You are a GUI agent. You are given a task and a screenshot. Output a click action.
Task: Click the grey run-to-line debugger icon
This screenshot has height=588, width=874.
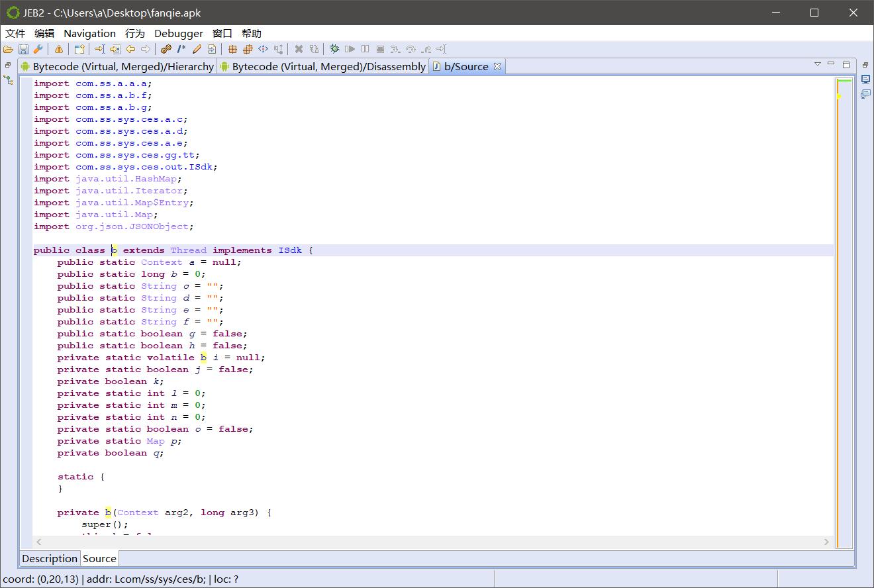[441, 49]
